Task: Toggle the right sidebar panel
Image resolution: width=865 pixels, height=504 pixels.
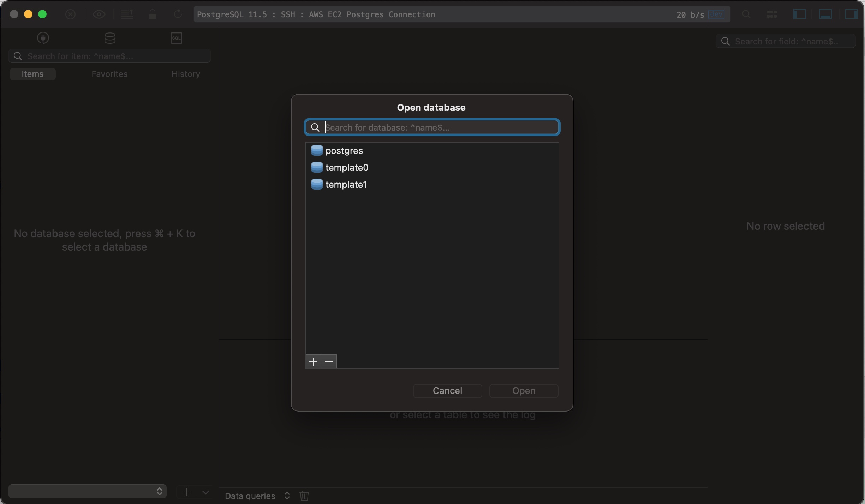Action: pos(851,14)
